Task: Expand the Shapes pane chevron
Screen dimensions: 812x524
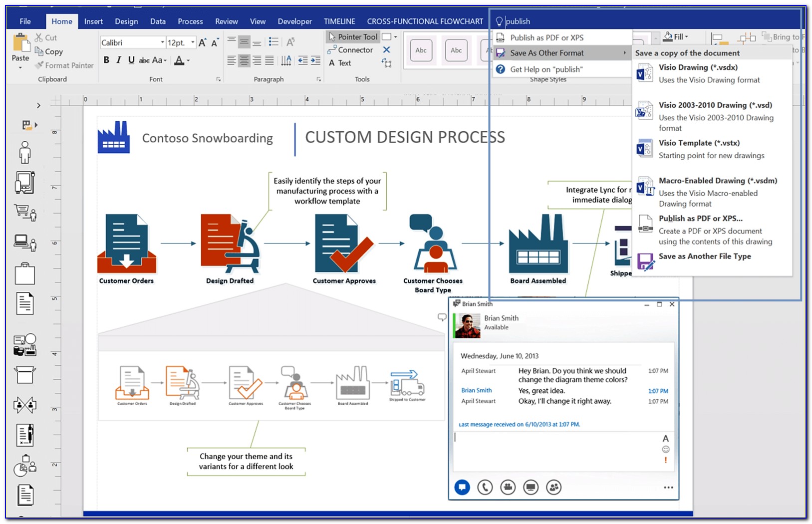Action: (x=38, y=105)
